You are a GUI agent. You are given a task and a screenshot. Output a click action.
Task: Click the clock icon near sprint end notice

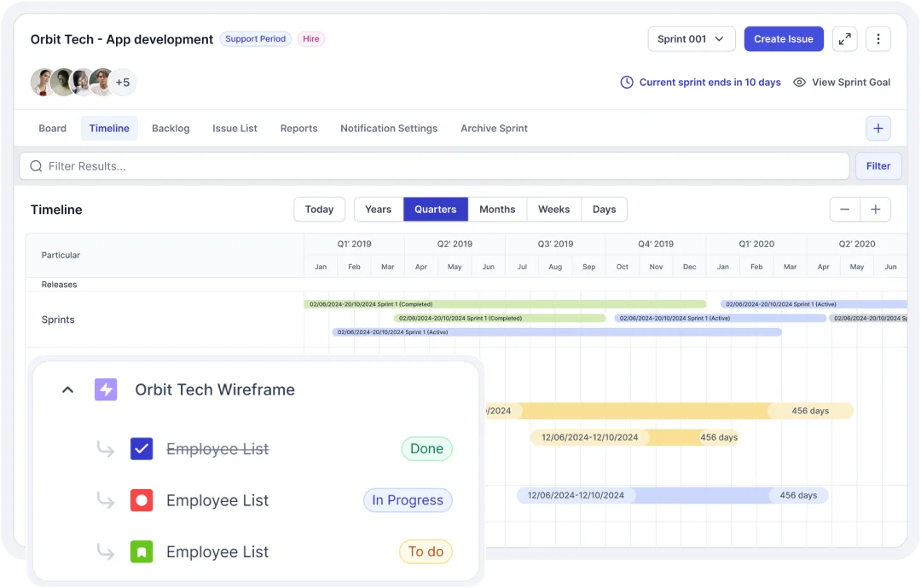point(627,83)
